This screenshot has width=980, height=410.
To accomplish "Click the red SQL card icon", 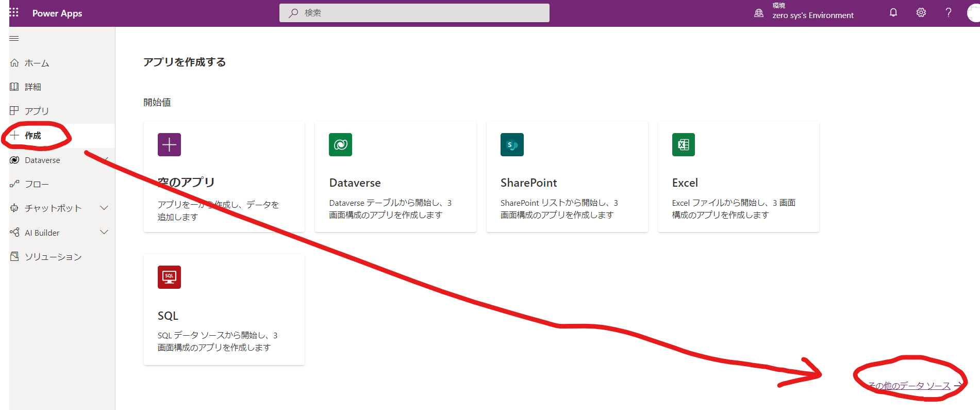I will pos(169,277).
